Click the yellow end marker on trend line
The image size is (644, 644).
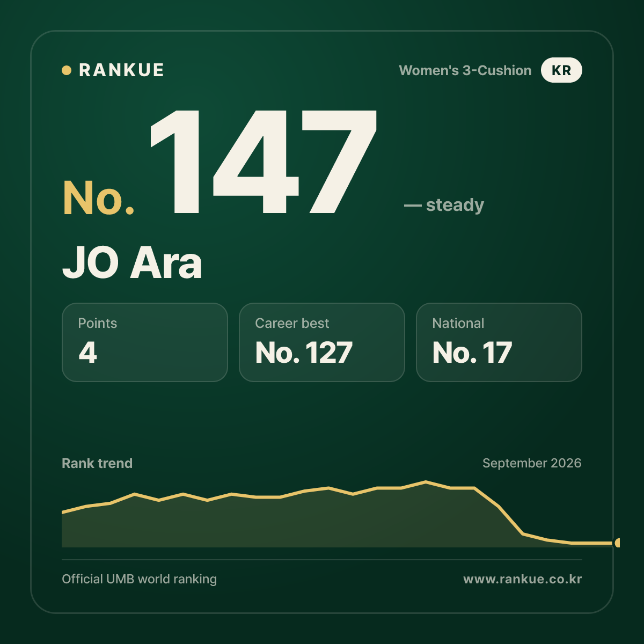coord(617,543)
